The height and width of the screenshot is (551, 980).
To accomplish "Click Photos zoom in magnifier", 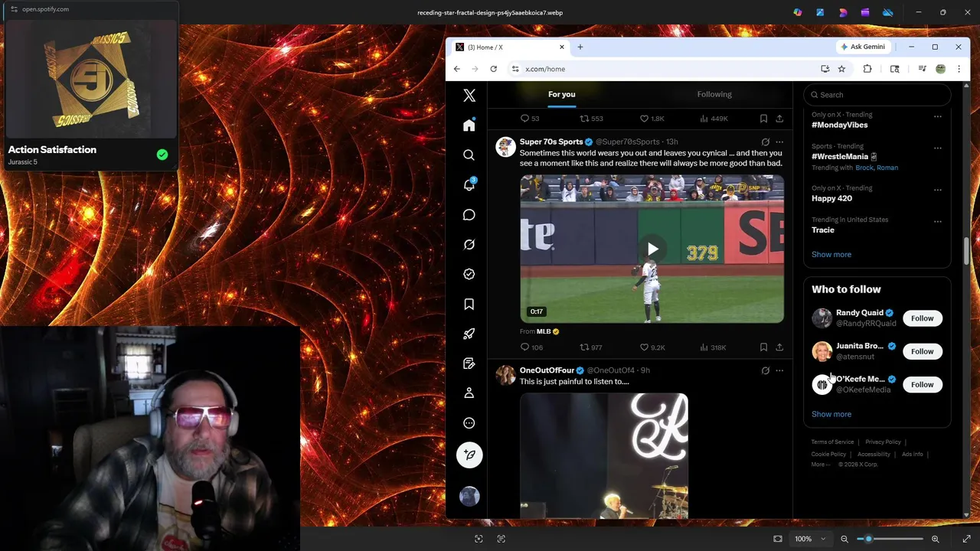I will [x=935, y=539].
